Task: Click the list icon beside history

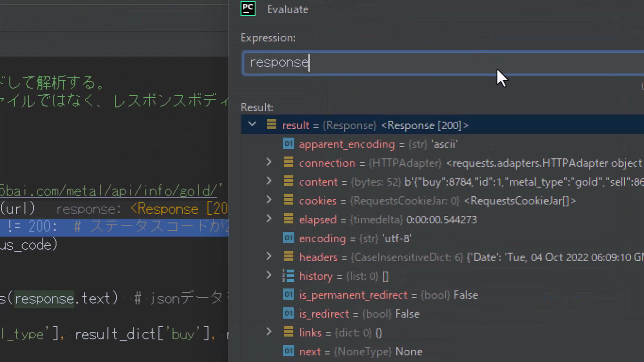Action: pyautogui.click(x=288, y=276)
